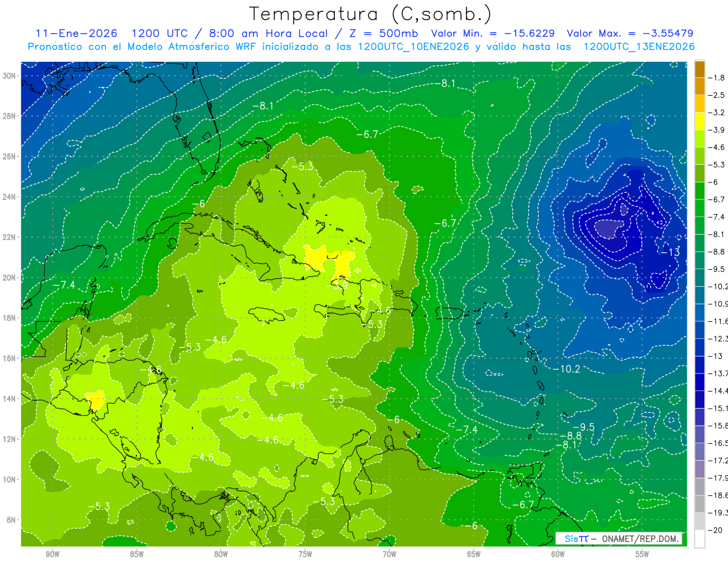Screen dimensions: 728x562
Task: Click the "80W" longitude axis label
Action: pos(221,554)
